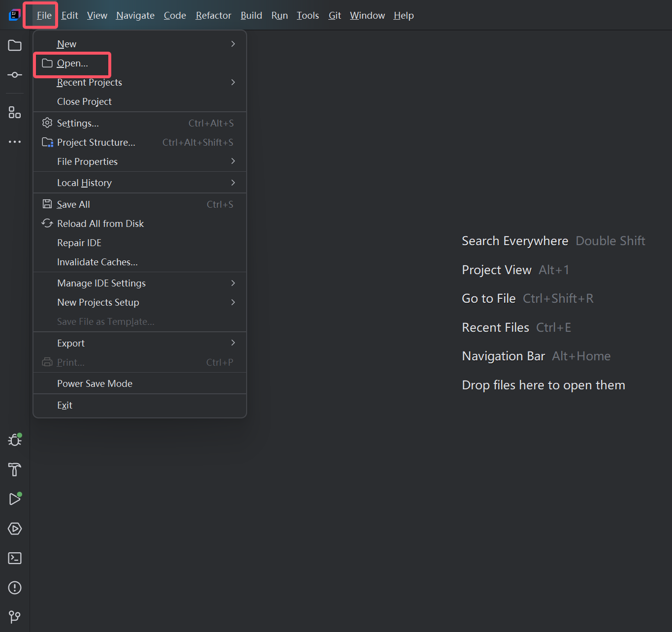Image resolution: width=672 pixels, height=632 pixels.
Task: Open the Git tool window icon
Action: tap(15, 617)
